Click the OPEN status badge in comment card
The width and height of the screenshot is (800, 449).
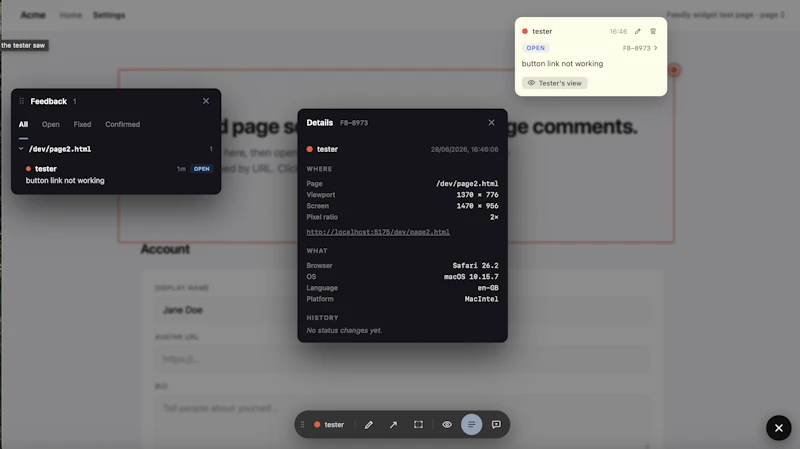pyautogui.click(x=536, y=48)
